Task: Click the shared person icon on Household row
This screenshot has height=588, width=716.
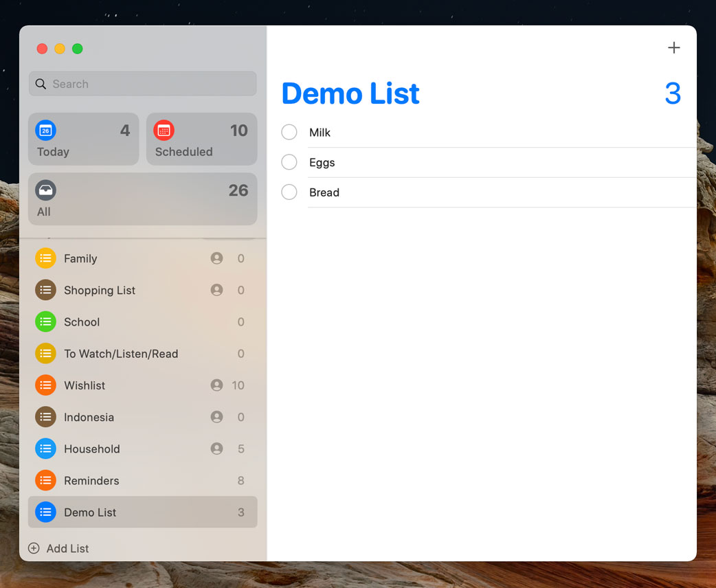Action: (217, 449)
